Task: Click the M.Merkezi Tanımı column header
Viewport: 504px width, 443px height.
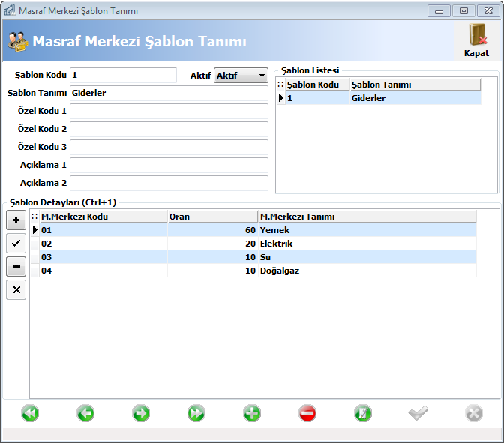Action: point(367,217)
